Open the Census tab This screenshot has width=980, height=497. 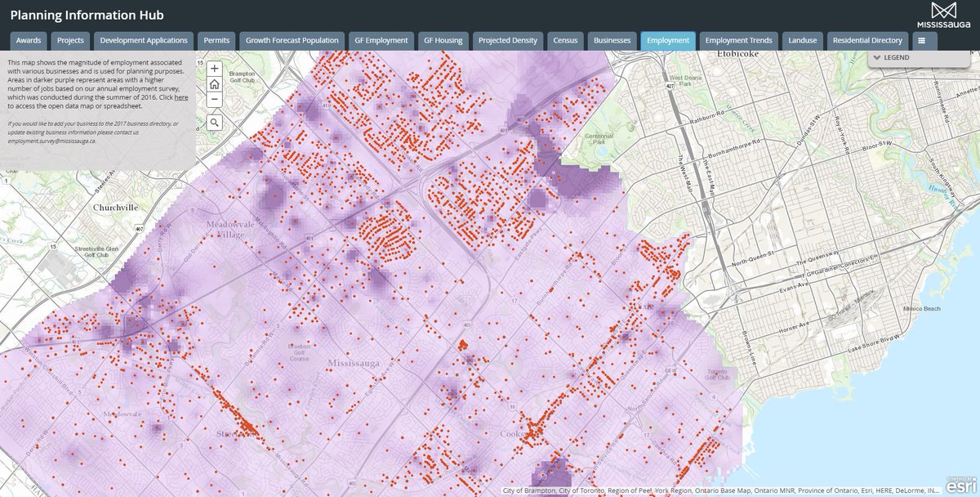(565, 40)
